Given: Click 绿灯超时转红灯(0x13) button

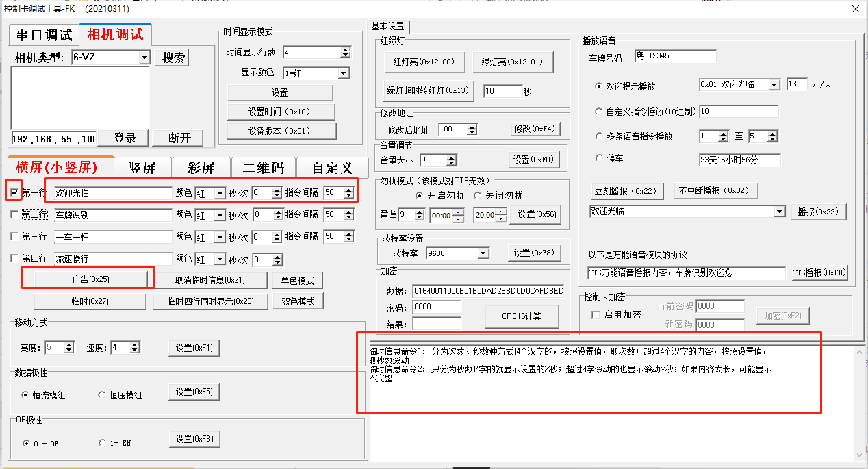Looking at the screenshot, I should click(x=429, y=90).
